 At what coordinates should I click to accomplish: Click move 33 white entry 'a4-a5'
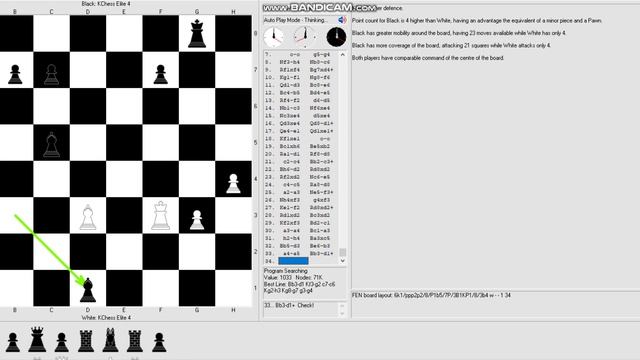pos(291,253)
